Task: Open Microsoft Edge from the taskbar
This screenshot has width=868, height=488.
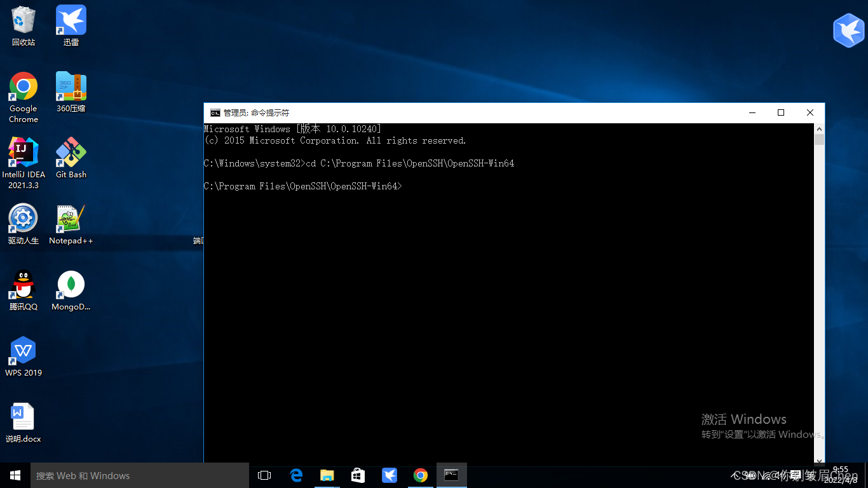Action: 296,475
